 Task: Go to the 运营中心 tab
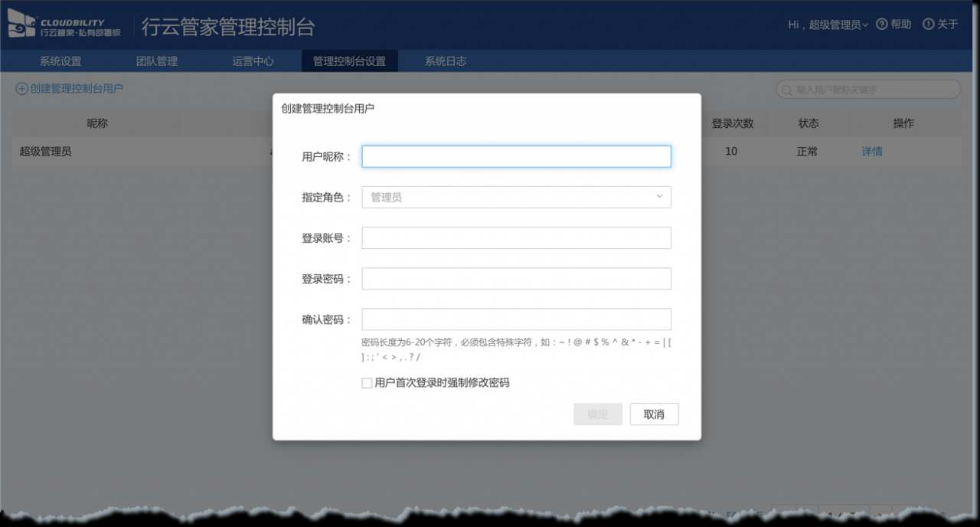click(253, 61)
